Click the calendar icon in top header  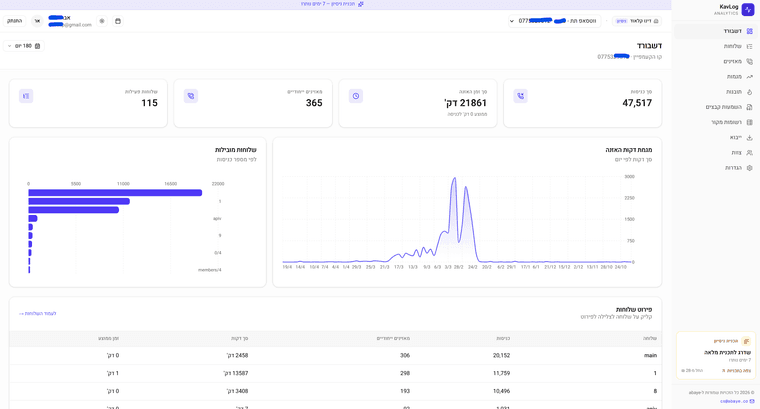pyautogui.click(x=118, y=20)
